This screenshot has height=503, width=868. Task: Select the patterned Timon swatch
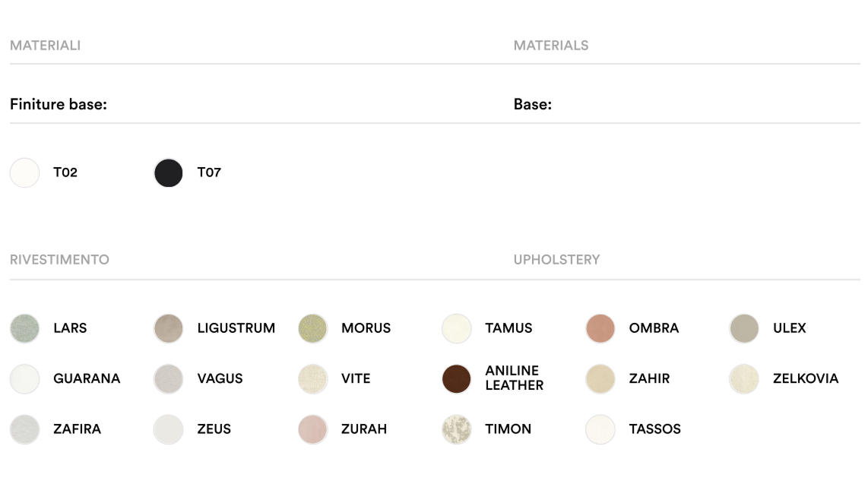(x=456, y=429)
